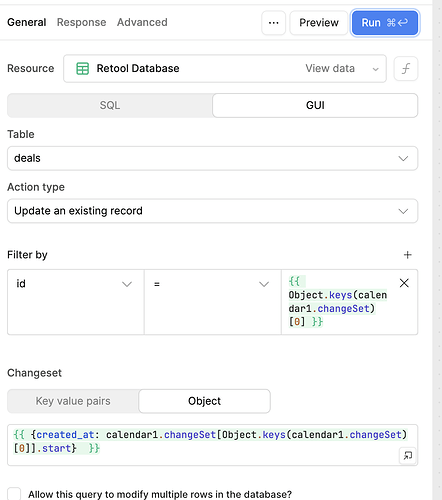442x500 pixels.
Task: Open the more options ellipsis menu
Action: [x=273, y=23]
